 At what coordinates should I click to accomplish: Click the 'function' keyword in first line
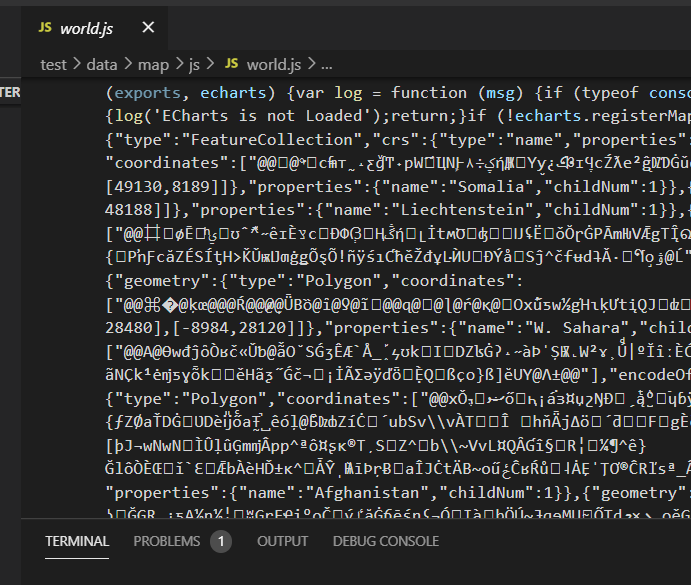click(x=429, y=93)
